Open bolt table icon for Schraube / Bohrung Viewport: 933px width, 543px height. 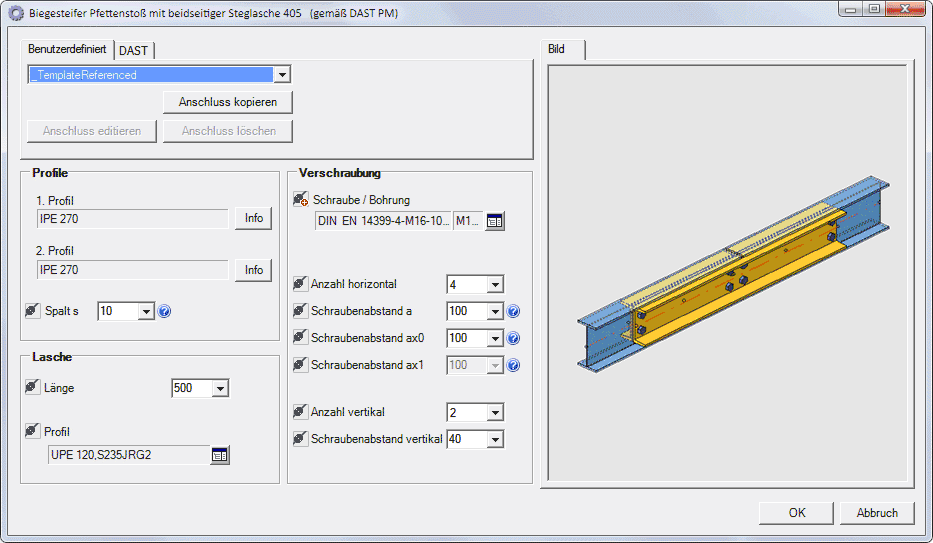pyautogui.click(x=494, y=221)
